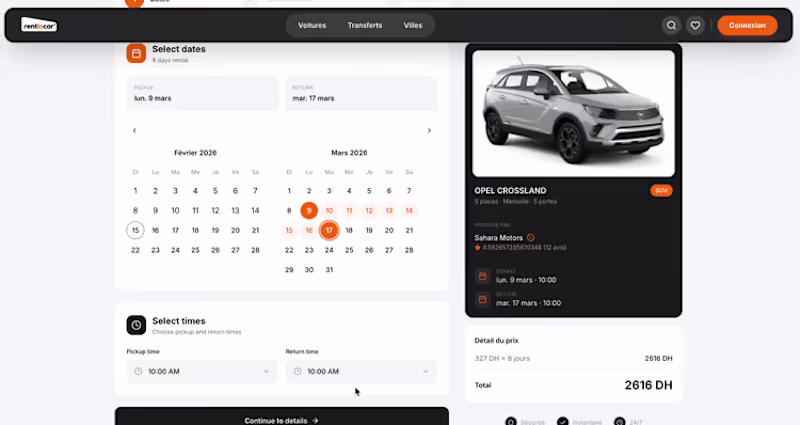The height and width of the screenshot is (425, 800).
Task: Click the 2616 DH total amount
Action: pos(648,385)
